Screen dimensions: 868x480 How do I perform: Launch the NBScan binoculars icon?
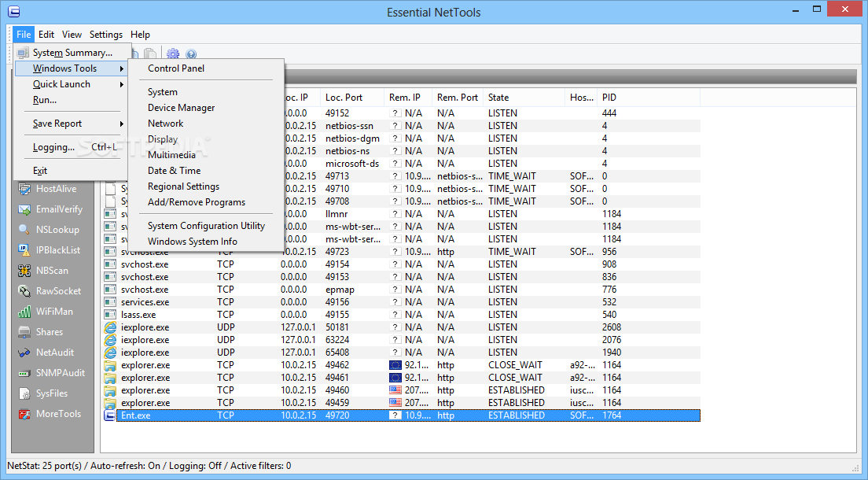(24, 271)
